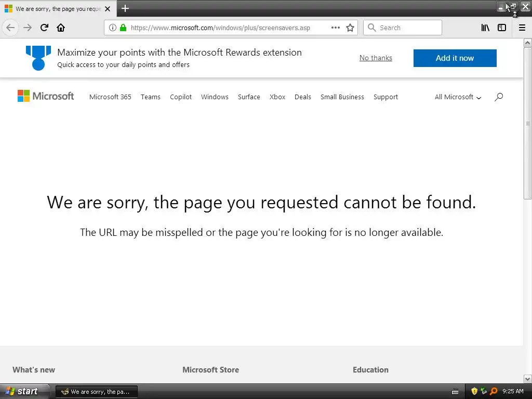Open the Library bookshelf icon

tap(485, 28)
